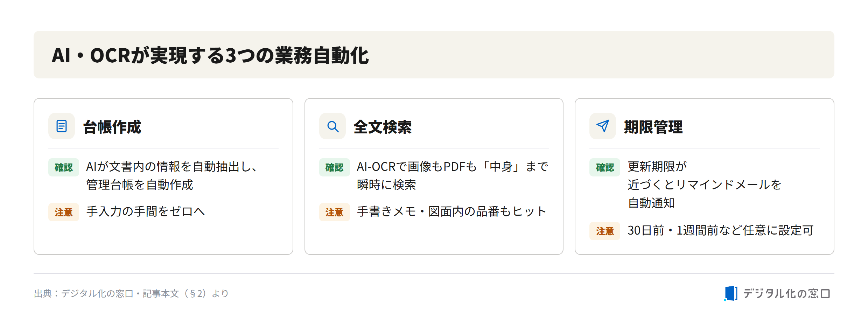This screenshot has height=334, width=868.
Task: Click the blue door logo icon in footer
Action: pyautogui.click(x=731, y=293)
